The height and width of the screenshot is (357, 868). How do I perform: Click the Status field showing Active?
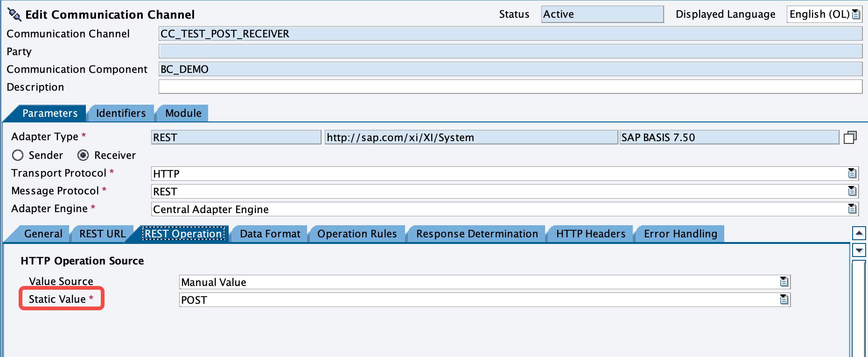coord(602,14)
